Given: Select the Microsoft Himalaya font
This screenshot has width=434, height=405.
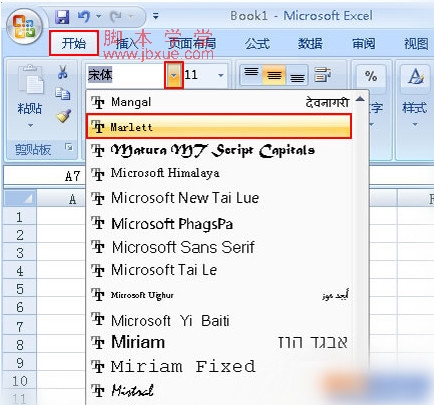Looking at the screenshot, I should tap(220, 173).
